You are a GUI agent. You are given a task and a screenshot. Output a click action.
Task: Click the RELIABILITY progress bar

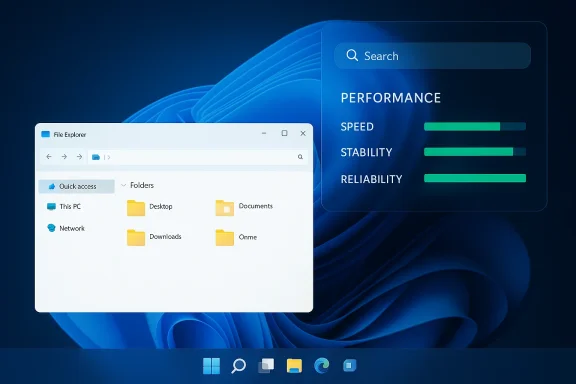[x=475, y=178]
